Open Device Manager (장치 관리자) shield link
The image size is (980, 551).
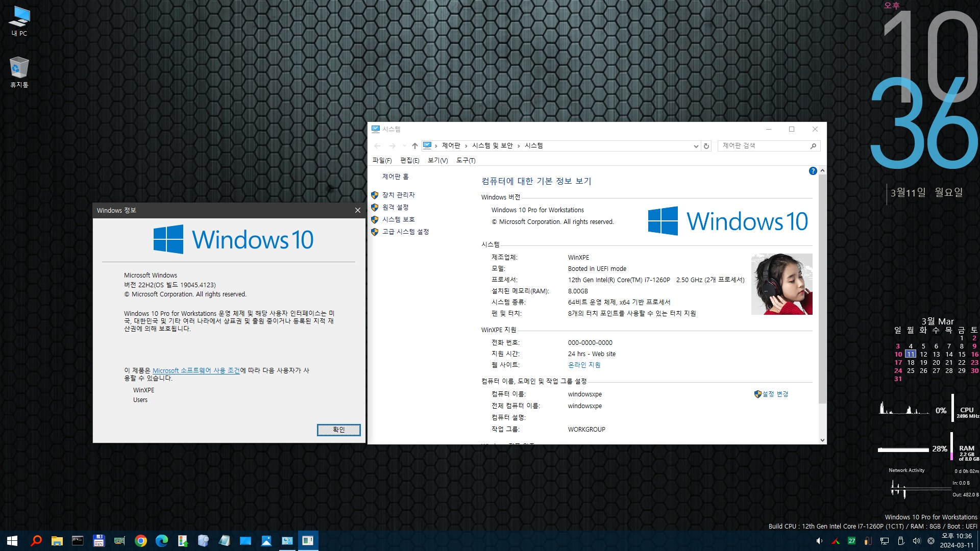click(x=398, y=195)
